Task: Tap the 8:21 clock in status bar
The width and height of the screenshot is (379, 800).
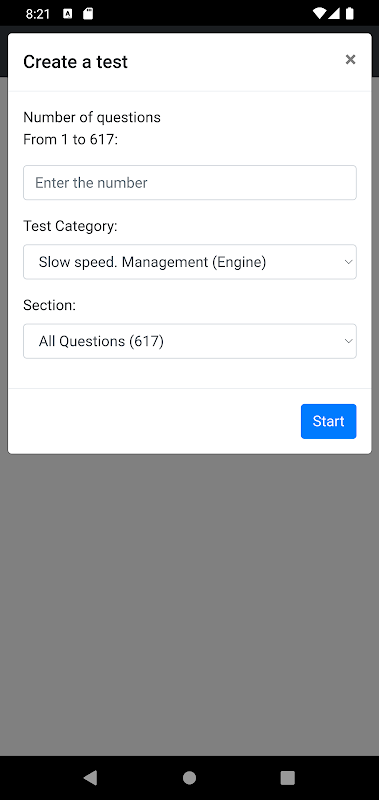Action: pyautogui.click(x=38, y=14)
